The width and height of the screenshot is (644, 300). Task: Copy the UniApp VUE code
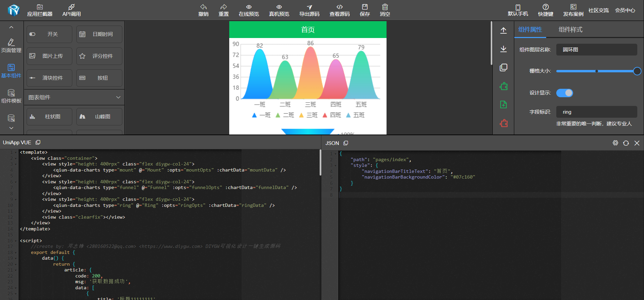pos(38,143)
